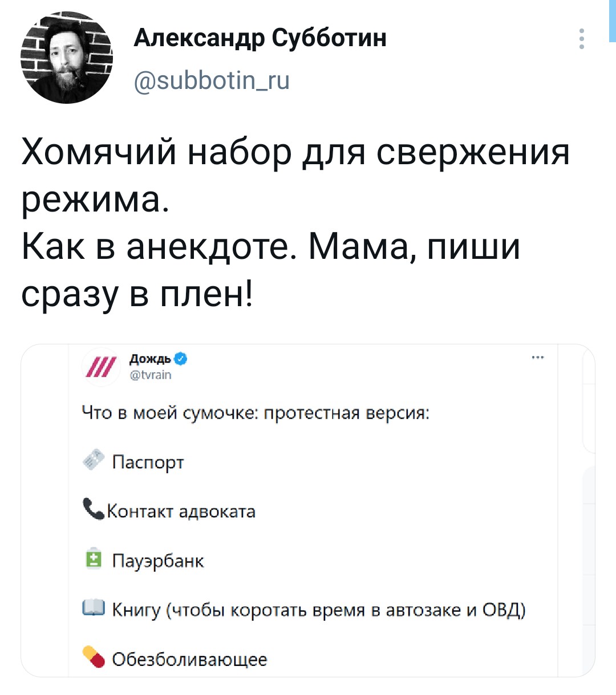Image resolution: width=616 pixels, height=695 pixels.
Task: Click the phone emoji before Контакт адвоката
Action: point(93,509)
